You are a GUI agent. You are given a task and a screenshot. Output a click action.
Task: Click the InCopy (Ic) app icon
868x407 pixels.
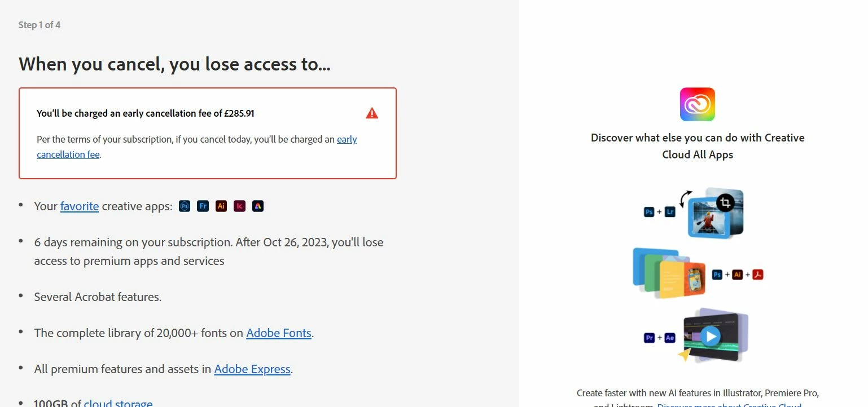(239, 206)
